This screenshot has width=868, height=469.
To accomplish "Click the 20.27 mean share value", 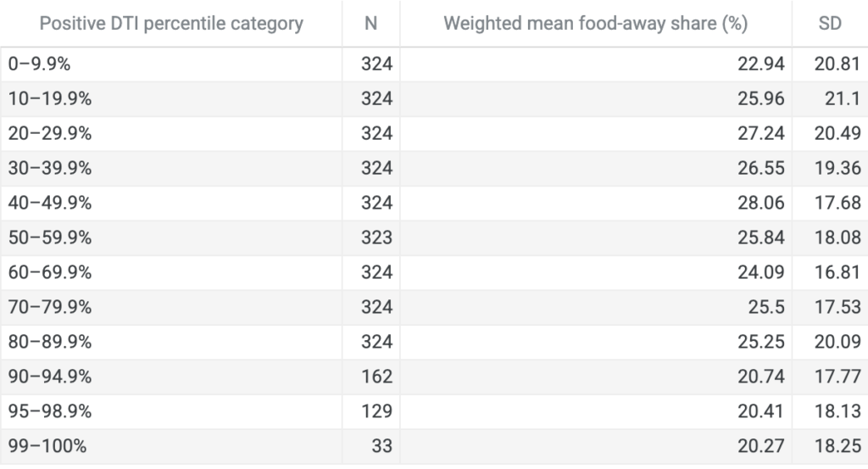I will [760, 446].
